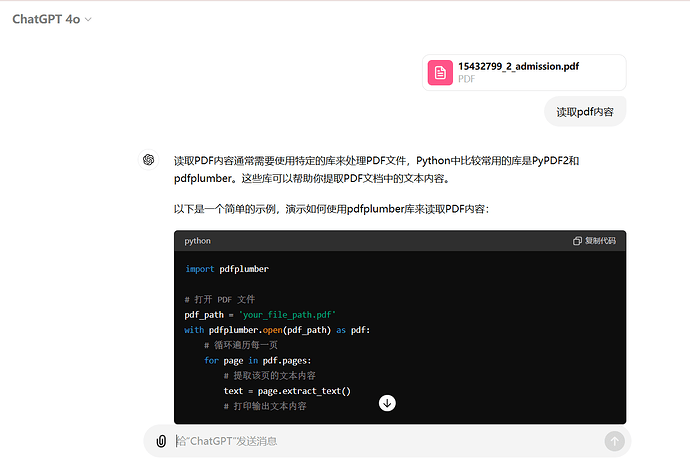Click the import pdfplumber code line
The image size is (690, 460).
227,269
